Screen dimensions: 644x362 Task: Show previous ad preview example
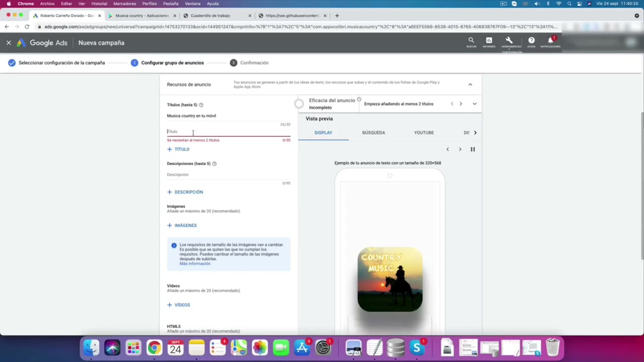pos(447,149)
